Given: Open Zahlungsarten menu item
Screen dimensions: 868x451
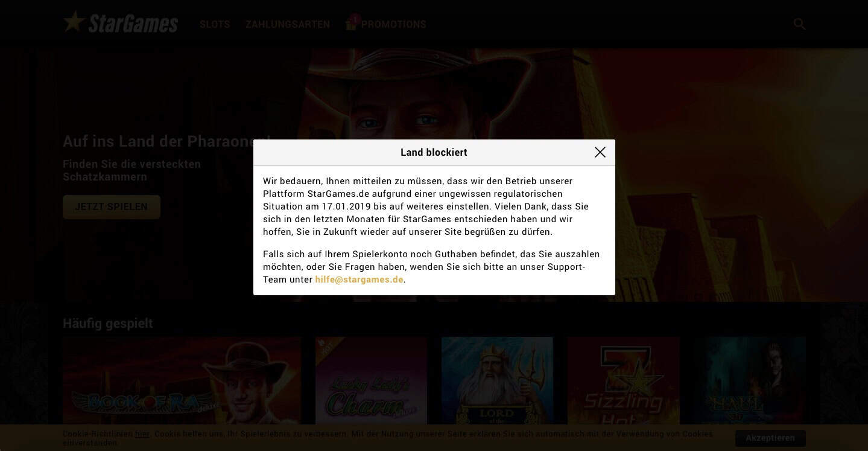Looking at the screenshot, I should point(287,24).
